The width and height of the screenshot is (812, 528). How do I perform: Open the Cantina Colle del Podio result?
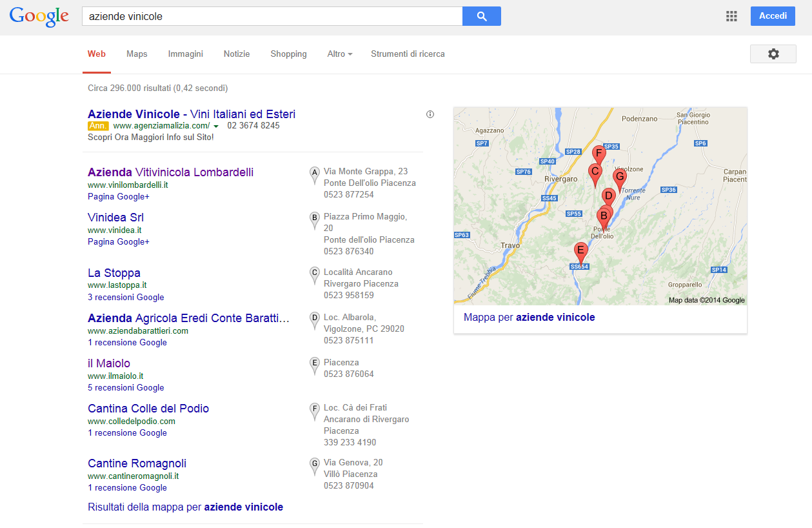[148, 409]
